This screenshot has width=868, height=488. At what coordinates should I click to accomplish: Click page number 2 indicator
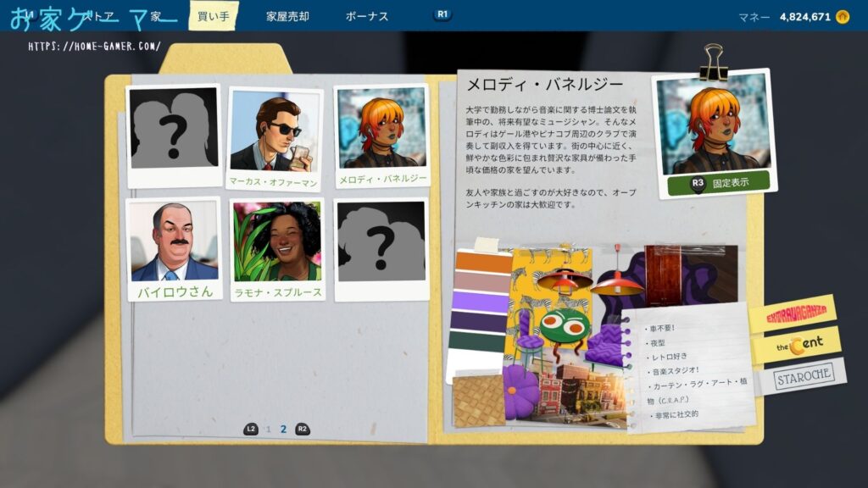point(283,430)
